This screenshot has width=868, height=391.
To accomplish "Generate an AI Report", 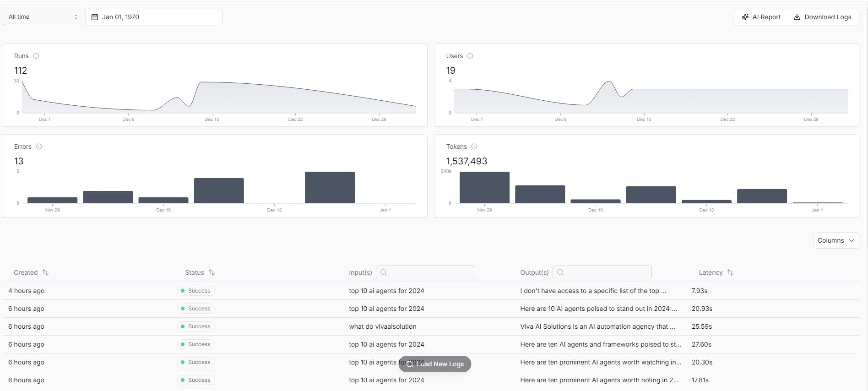I will pos(761,17).
